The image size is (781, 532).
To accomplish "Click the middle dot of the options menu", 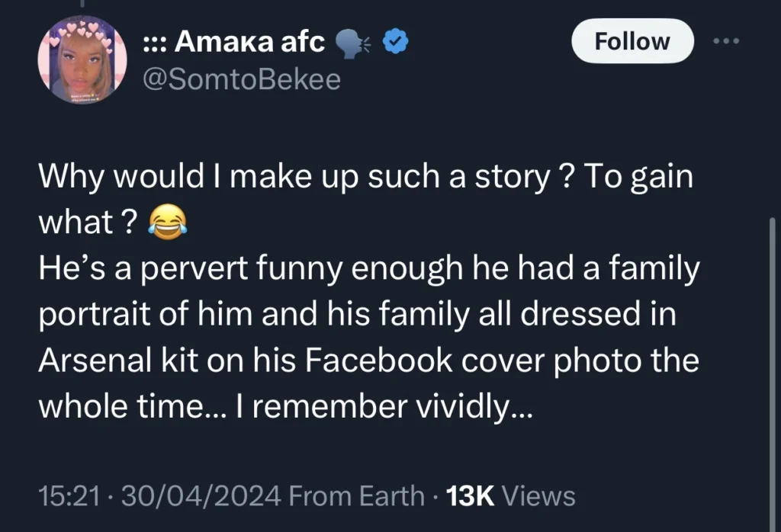I will coord(726,41).
